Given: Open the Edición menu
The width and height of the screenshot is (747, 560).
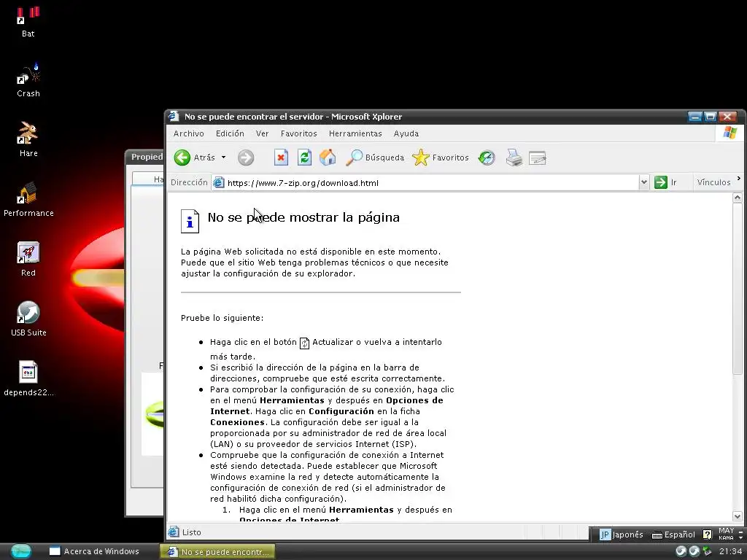Looking at the screenshot, I should [230, 134].
